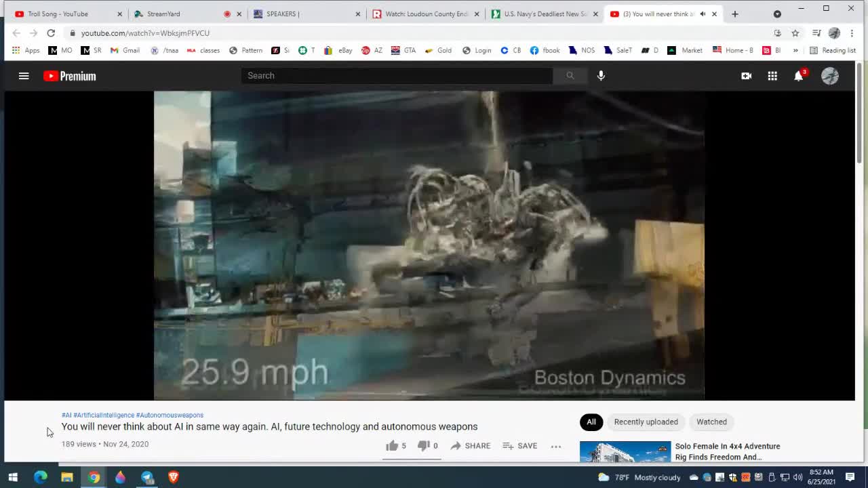Select the Recently uploaded chip
Viewport: 868px width, 488px height.
(x=646, y=422)
